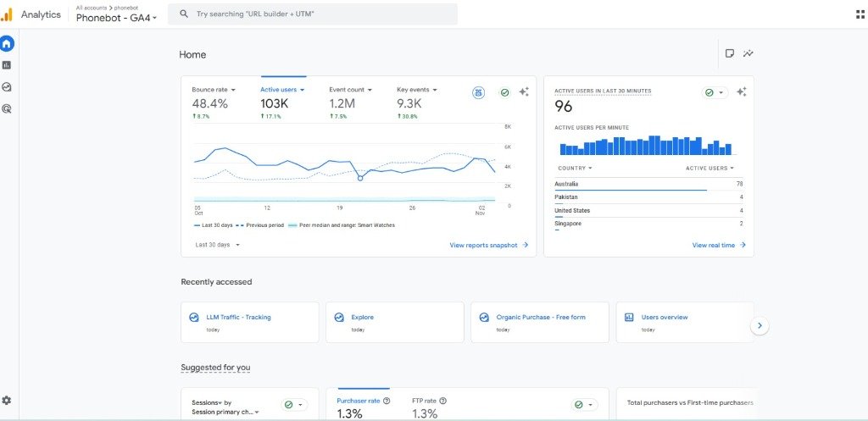
Task: Click the next arrow in Recently accessed
Action: 759,326
